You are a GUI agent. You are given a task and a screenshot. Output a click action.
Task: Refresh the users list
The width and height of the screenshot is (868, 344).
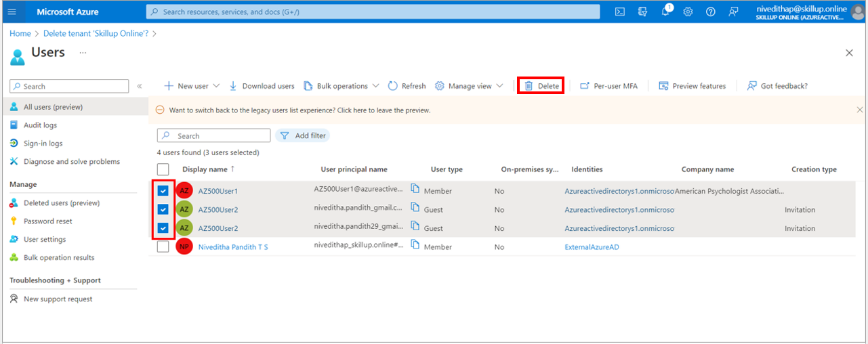pos(407,86)
